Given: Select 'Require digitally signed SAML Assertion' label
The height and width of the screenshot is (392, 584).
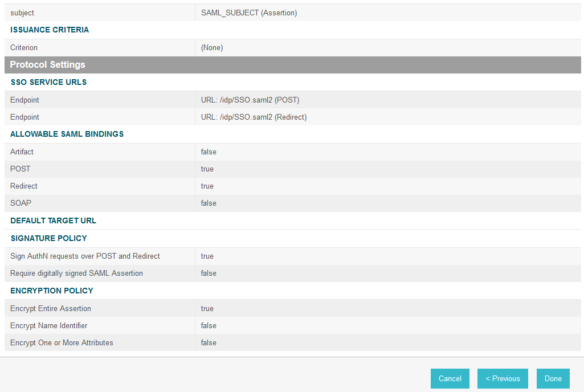Looking at the screenshot, I should pyautogui.click(x=77, y=273).
